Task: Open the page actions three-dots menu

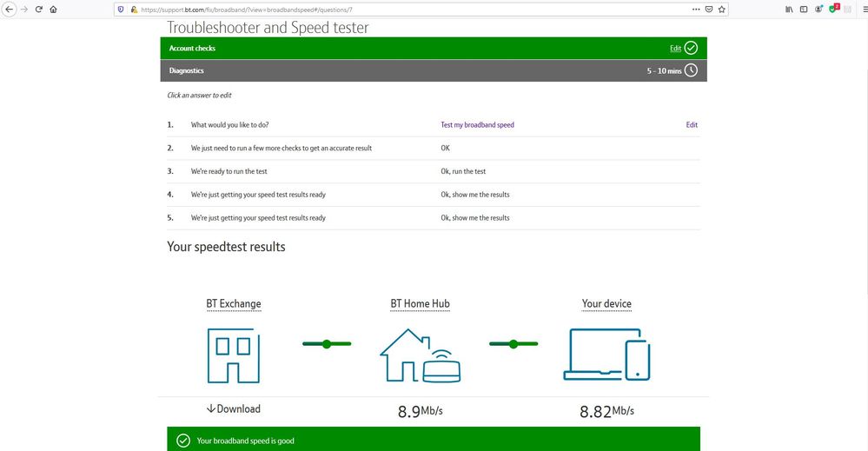Action: (696, 9)
